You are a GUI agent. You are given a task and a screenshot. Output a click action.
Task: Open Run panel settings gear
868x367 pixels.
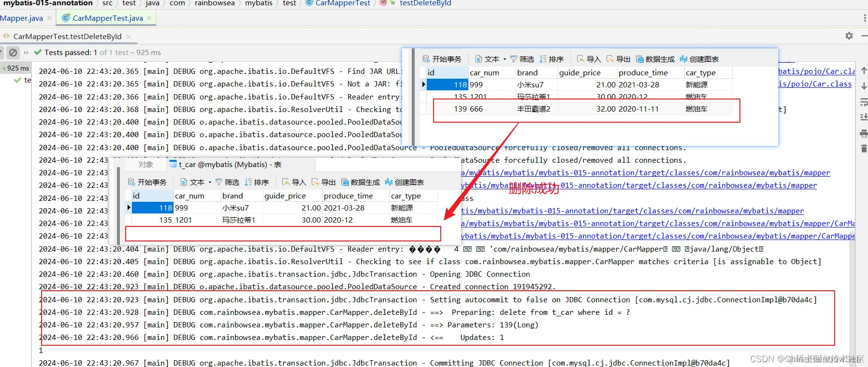tap(849, 36)
